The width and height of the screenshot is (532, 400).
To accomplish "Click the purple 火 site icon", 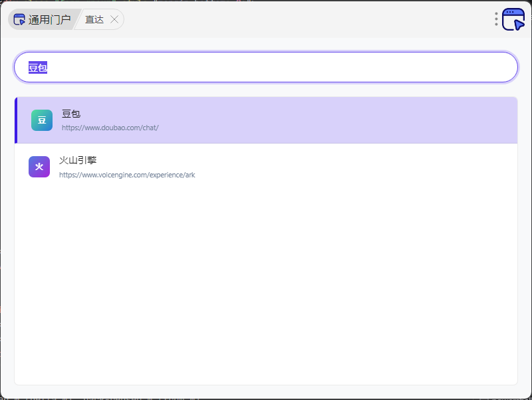I will tap(39, 167).
